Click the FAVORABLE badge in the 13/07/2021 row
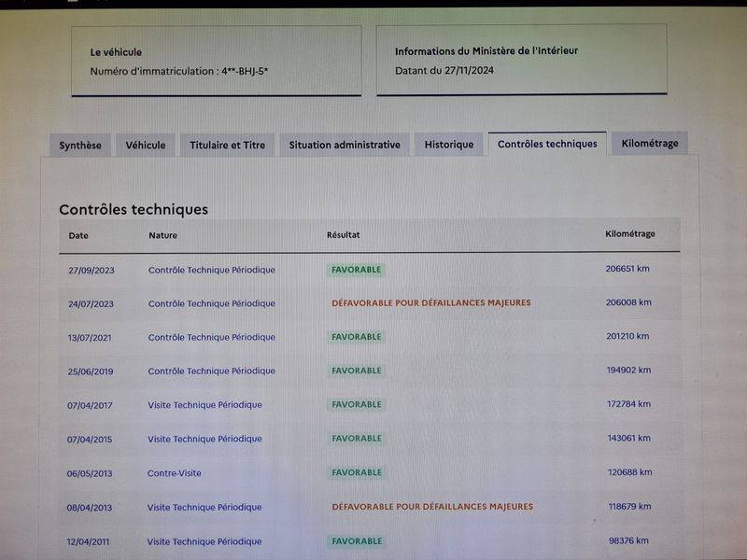The width and height of the screenshot is (747, 560). coord(357,337)
